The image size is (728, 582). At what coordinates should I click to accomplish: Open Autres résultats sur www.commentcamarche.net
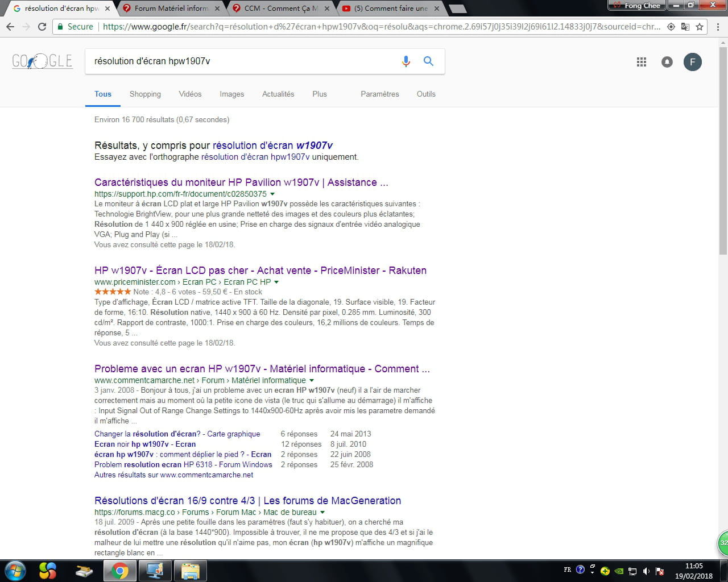pos(174,475)
